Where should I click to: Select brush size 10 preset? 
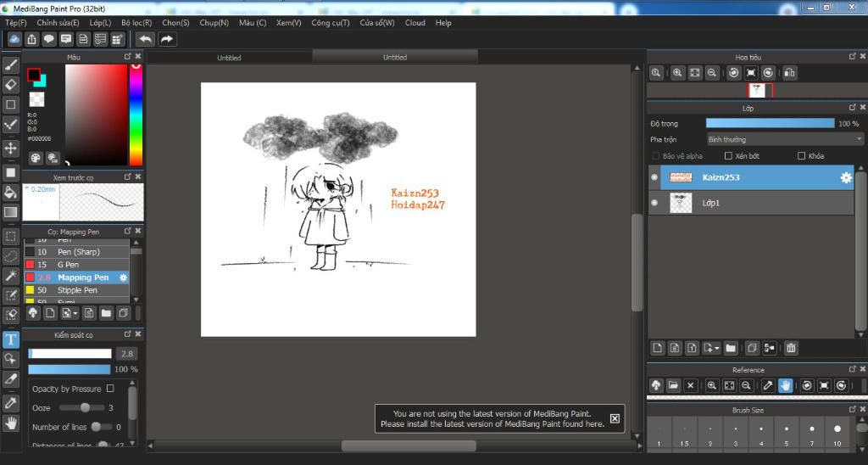click(x=837, y=434)
